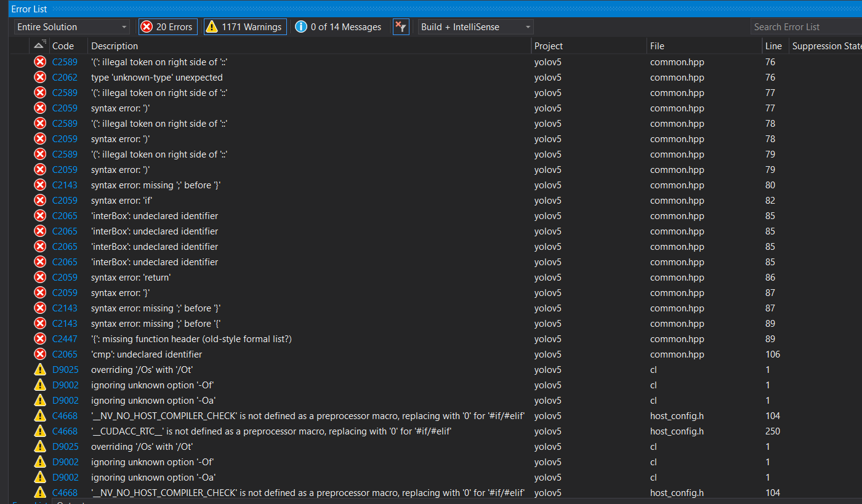Select the "syntax error: 'return'" description

(x=131, y=278)
